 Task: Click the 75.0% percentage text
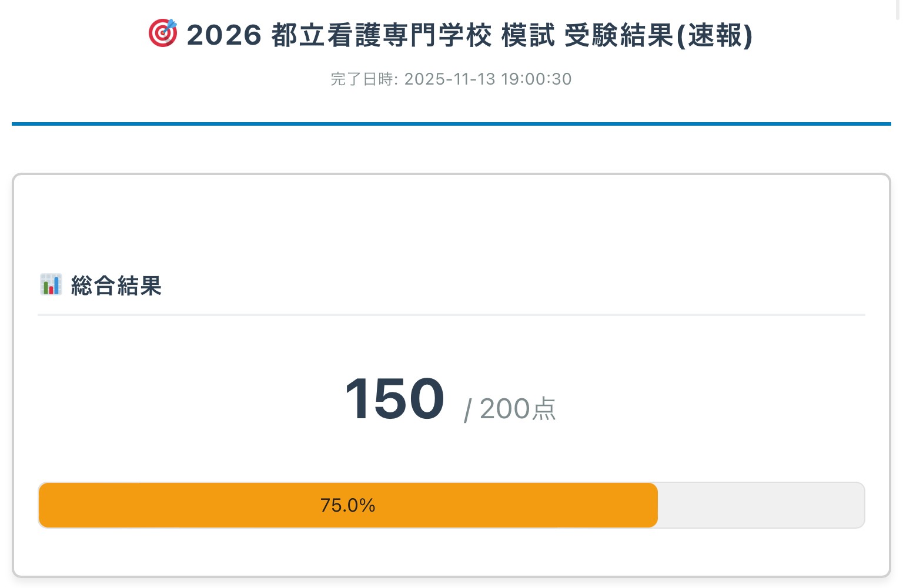tap(347, 505)
